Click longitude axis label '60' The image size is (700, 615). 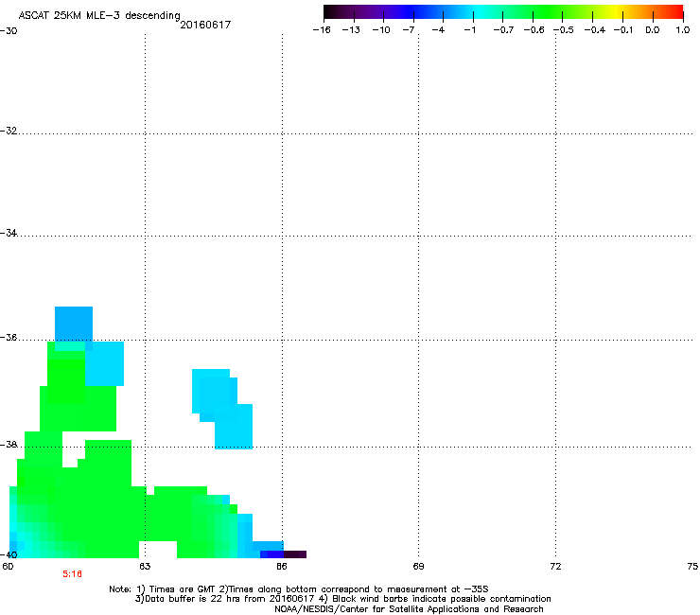click(x=8, y=567)
